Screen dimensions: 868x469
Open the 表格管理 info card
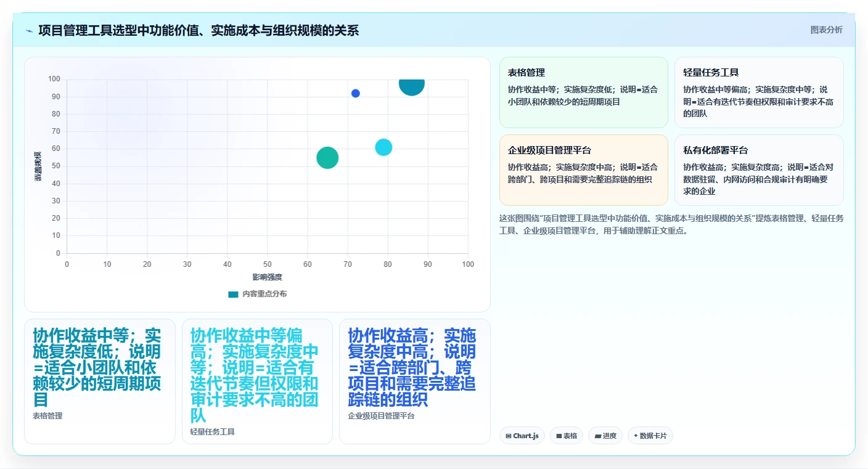(x=583, y=92)
